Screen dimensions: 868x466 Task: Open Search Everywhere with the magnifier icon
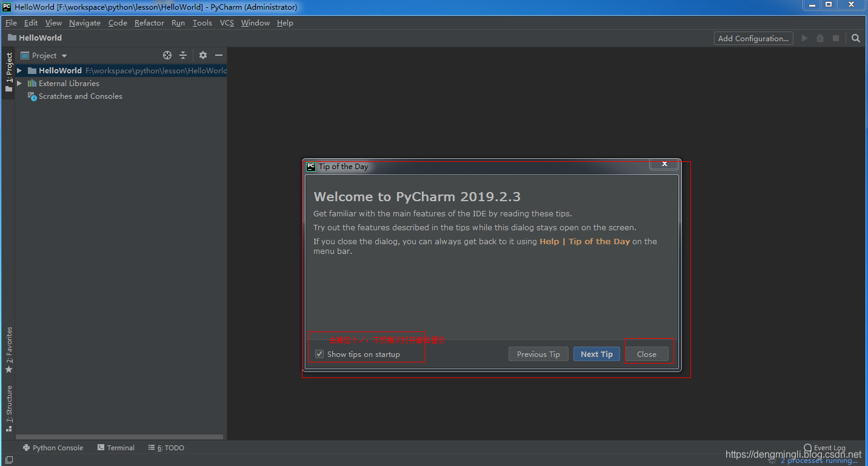coord(856,38)
